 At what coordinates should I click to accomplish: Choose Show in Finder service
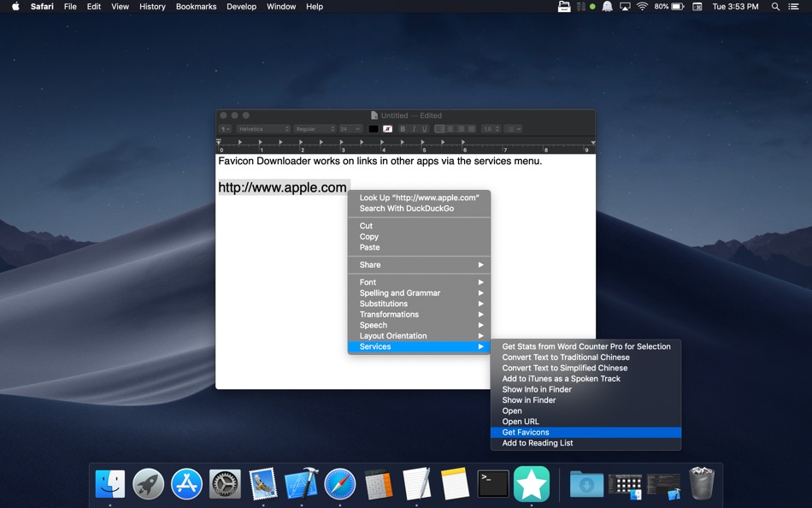[x=585, y=400]
